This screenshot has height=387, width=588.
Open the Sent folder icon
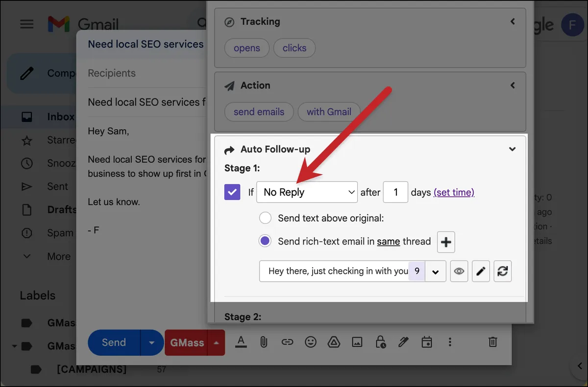click(26, 187)
